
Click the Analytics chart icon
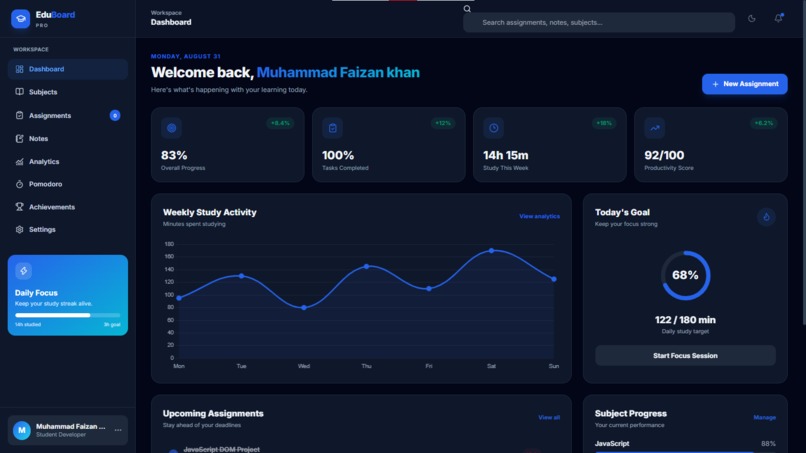point(20,161)
